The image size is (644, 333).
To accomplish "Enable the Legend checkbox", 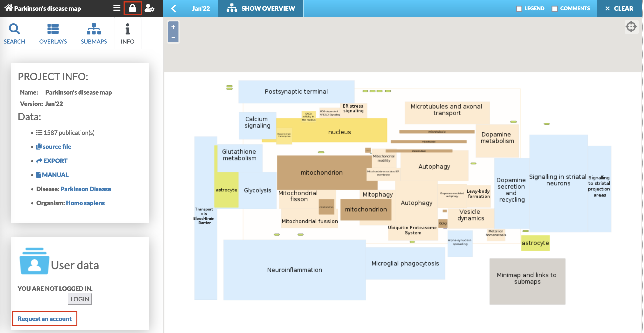I will [519, 8].
